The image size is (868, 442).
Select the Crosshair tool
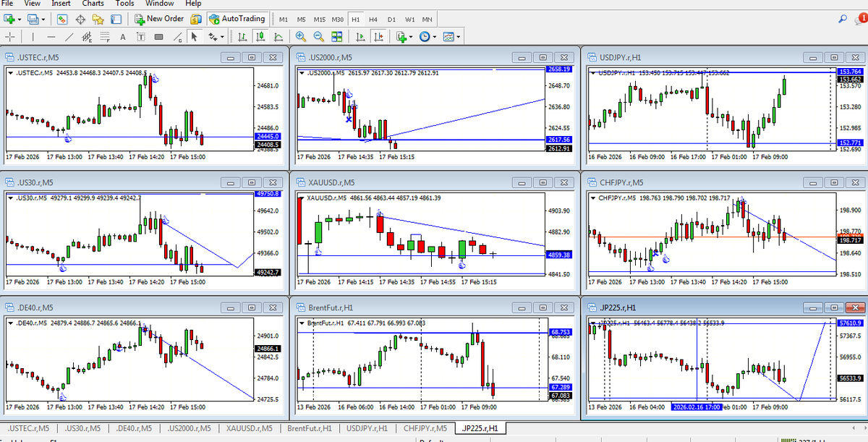point(12,37)
